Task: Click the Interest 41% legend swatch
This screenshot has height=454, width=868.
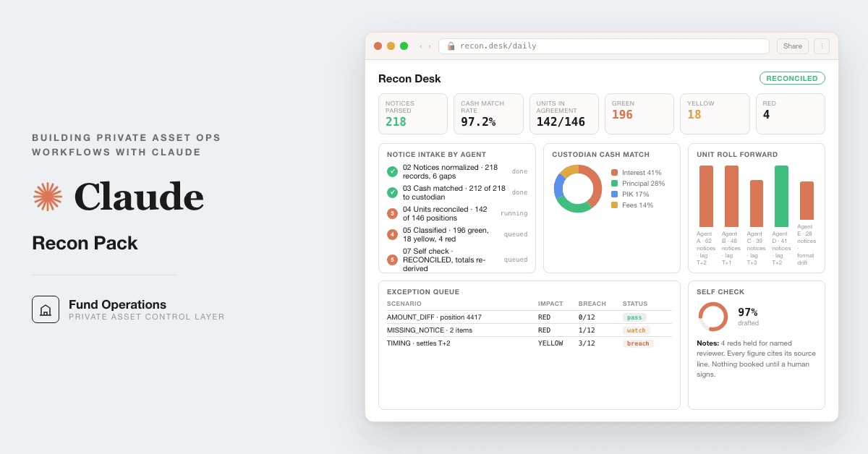Action: [614, 173]
